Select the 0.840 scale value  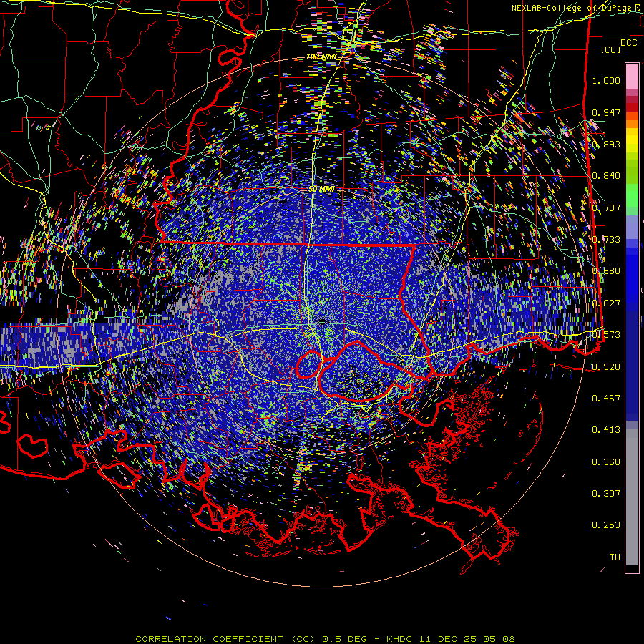[x=606, y=176]
